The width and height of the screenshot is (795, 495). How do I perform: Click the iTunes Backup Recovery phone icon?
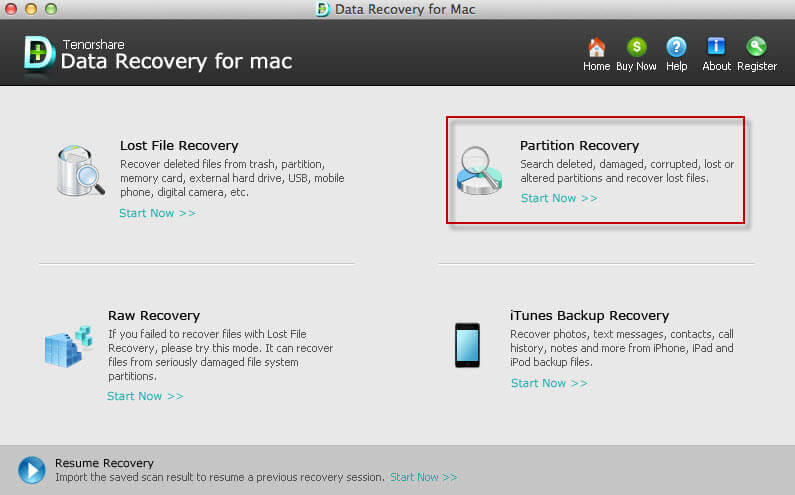[467, 345]
